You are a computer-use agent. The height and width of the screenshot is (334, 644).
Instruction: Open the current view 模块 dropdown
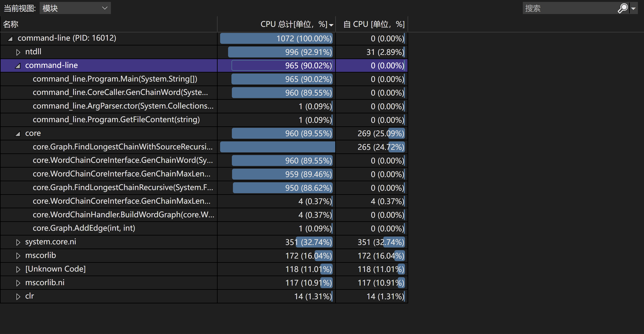[x=75, y=8]
